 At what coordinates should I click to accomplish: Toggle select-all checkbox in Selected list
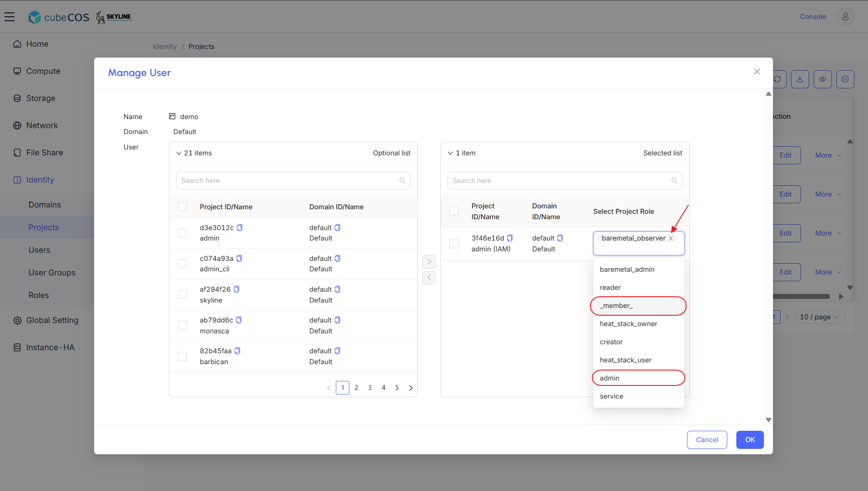tap(454, 211)
